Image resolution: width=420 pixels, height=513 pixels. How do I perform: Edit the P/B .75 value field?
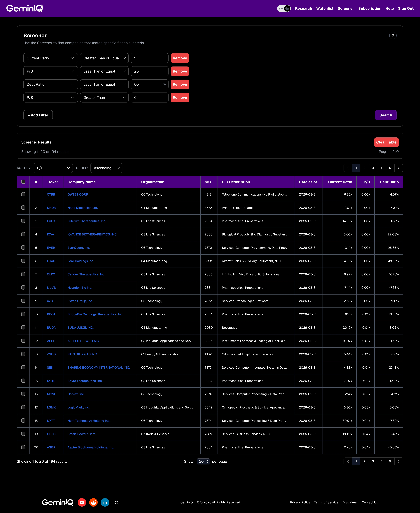[150, 71]
